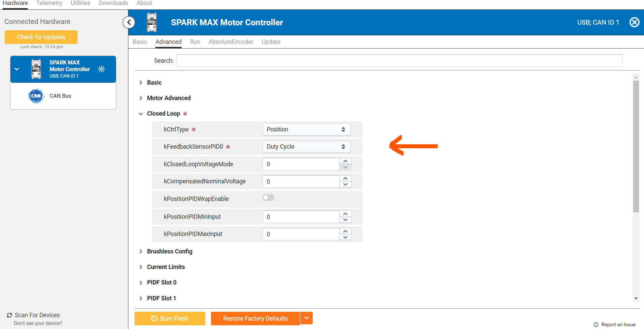Open the About top tab

144,3
